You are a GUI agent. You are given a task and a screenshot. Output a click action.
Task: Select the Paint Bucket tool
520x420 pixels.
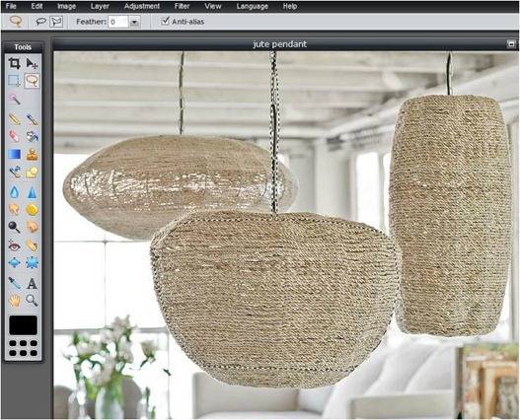click(x=32, y=136)
